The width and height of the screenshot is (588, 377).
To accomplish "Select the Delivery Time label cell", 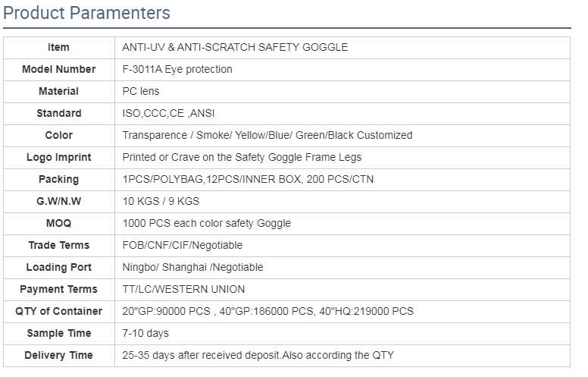I will tap(58, 355).
